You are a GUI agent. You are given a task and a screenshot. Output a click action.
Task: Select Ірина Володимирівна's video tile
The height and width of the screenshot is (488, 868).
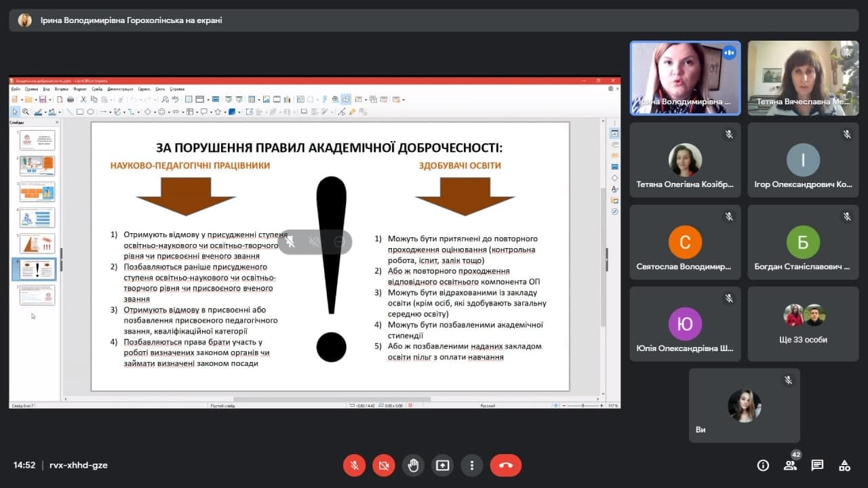click(x=685, y=78)
